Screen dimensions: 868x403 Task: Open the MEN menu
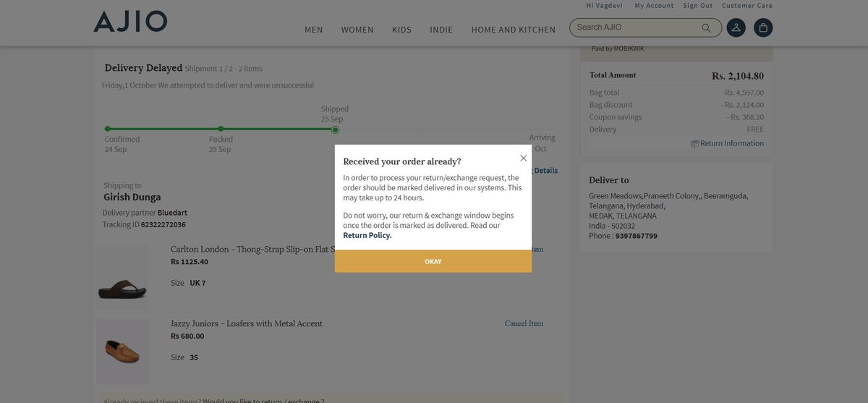click(314, 30)
